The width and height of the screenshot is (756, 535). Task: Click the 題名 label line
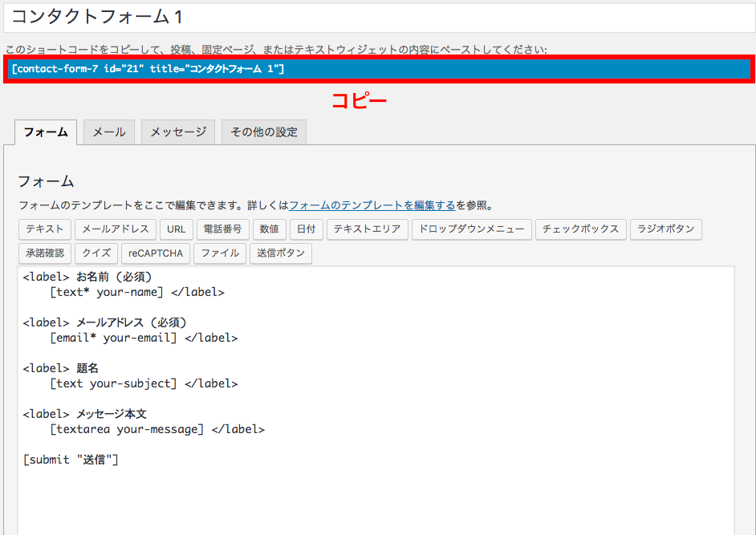[x=60, y=369]
